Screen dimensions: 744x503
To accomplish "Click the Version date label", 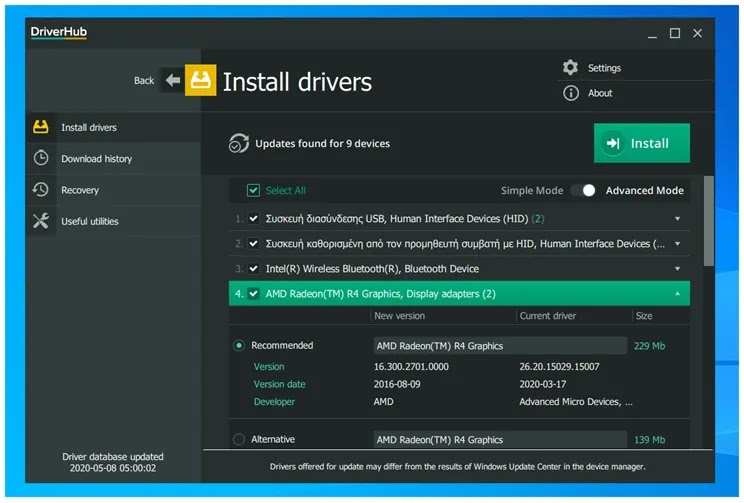I will (279, 384).
